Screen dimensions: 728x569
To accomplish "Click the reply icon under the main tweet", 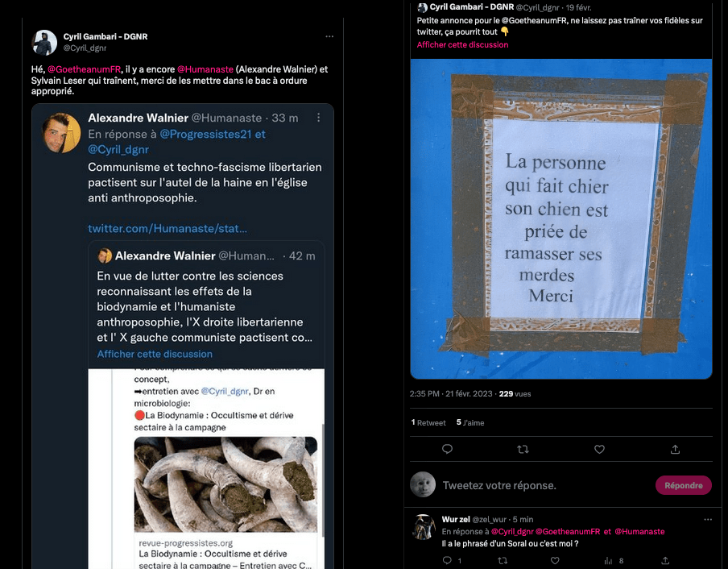I will click(x=447, y=449).
